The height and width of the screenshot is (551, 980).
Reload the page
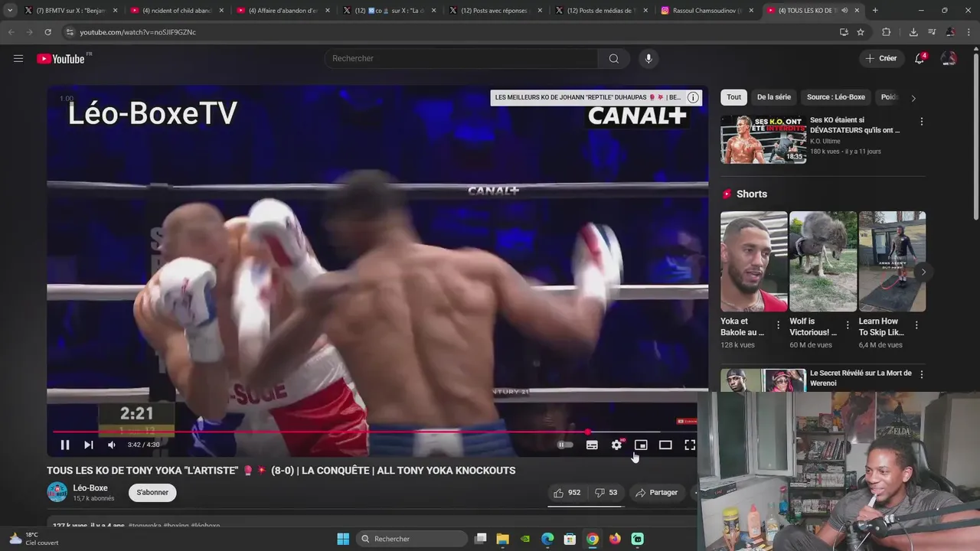click(47, 32)
